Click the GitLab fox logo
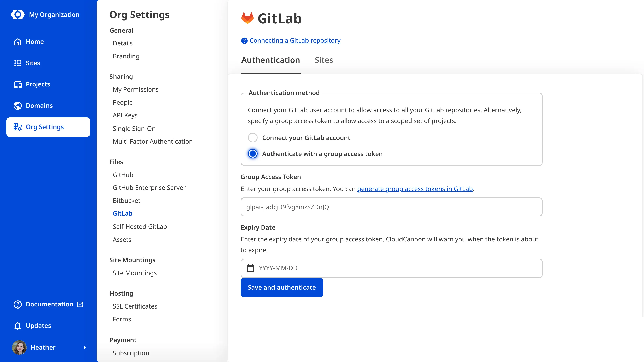 pyautogui.click(x=247, y=18)
